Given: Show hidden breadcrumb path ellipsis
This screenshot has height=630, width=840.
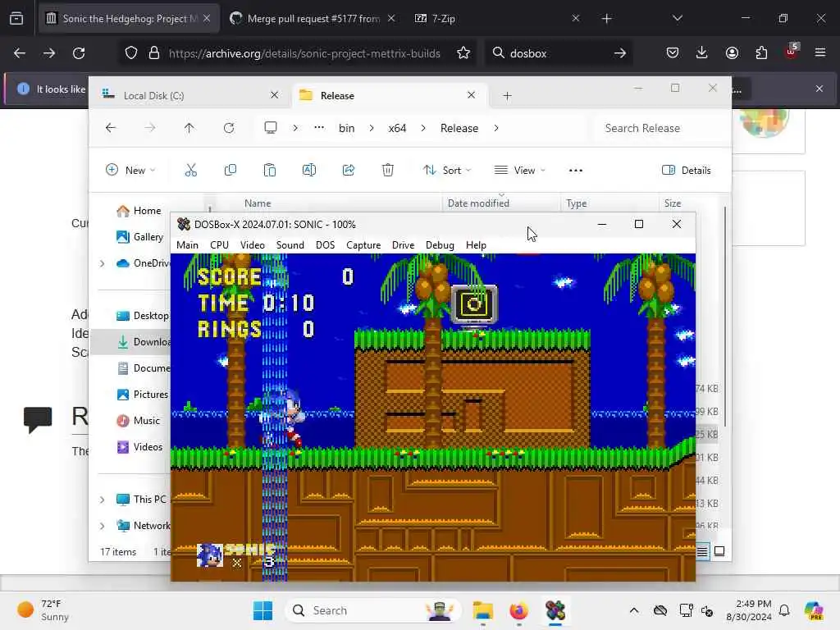Looking at the screenshot, I should click(x=319, y=127).
